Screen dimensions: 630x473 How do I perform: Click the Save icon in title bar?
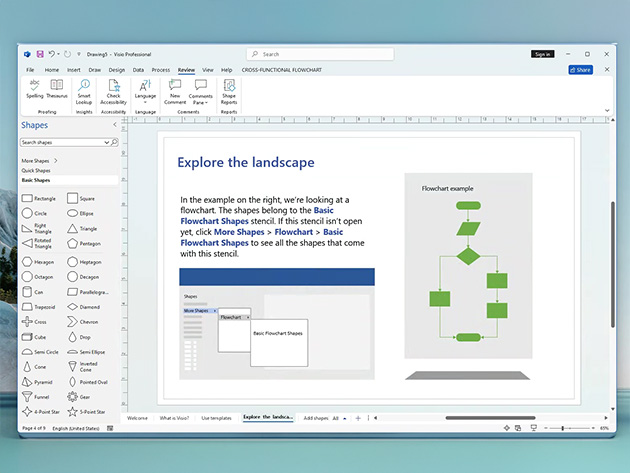(40, 54)
